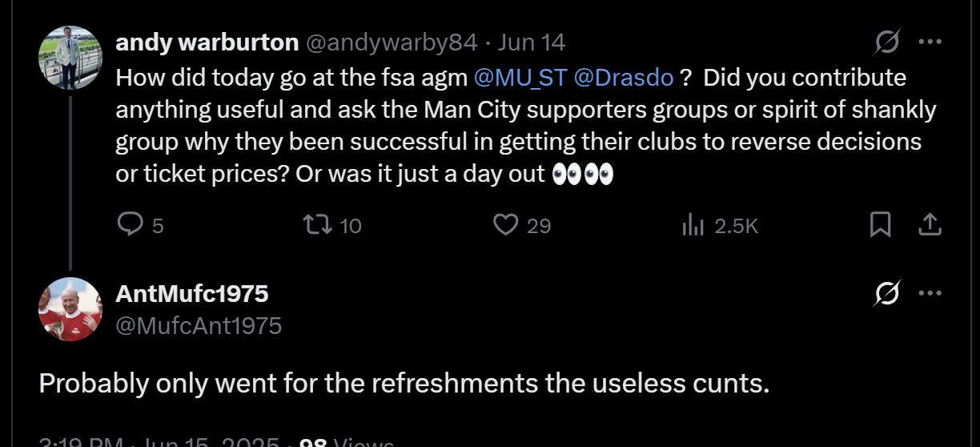The width and height of the screenshot is (980, 447).
Task: Bookmark andy warburton's post
Action: [x=880, y=226]
